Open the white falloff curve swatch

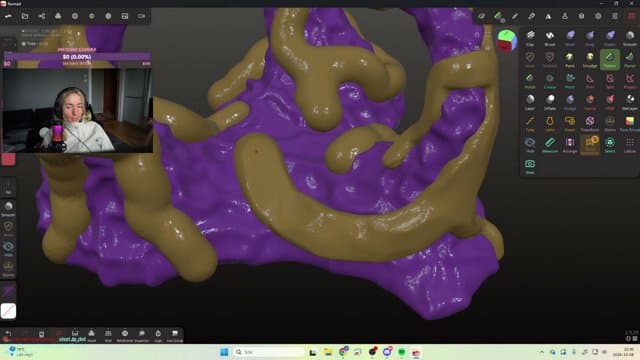[x=8, y=311]
